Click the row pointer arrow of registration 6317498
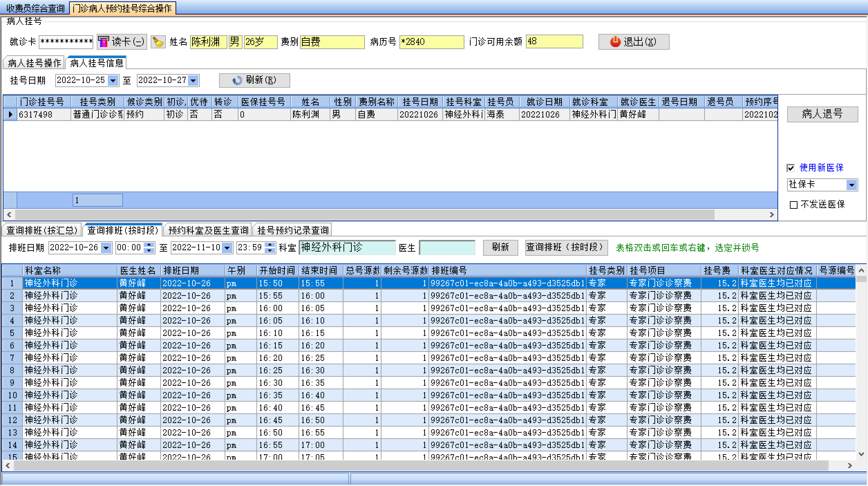Image resolution: width=868 pixels, height=486 pixels. pyautogui.click(x=10, y=114)
